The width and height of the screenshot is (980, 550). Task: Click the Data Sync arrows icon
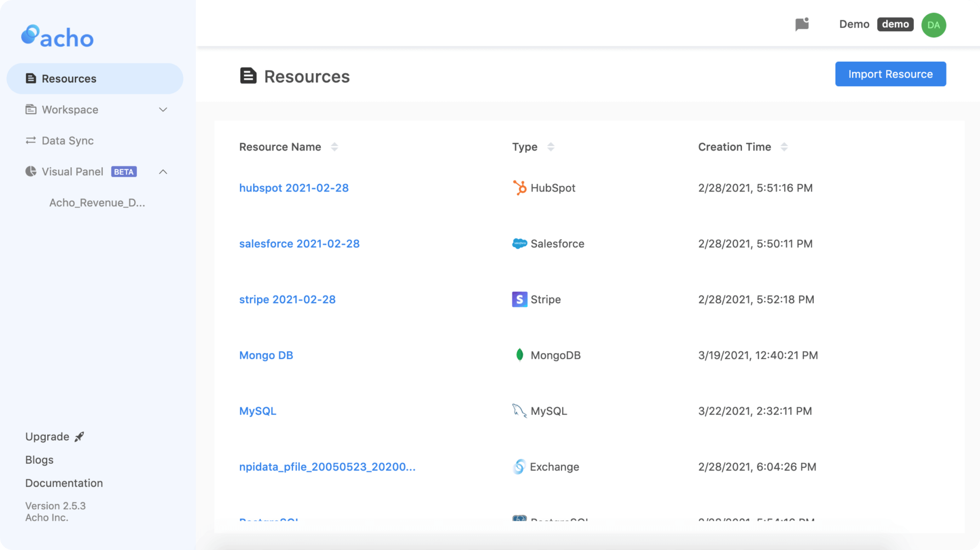pos(31,141)
